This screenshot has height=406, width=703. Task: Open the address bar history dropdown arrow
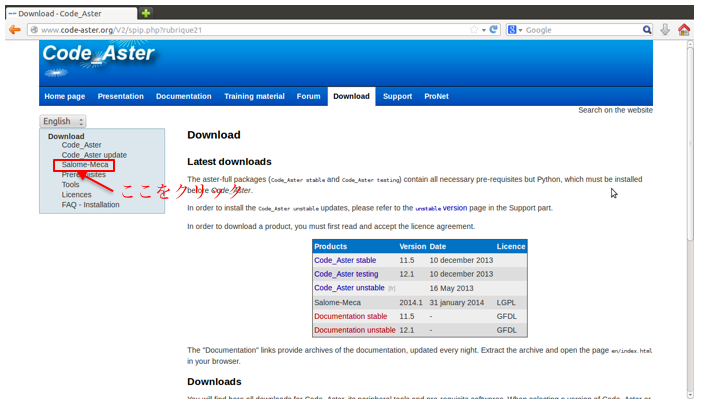(x=484, y=30)
